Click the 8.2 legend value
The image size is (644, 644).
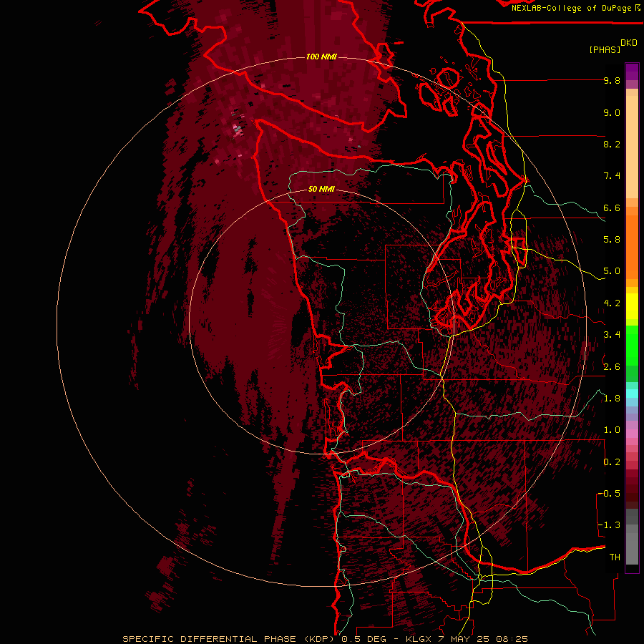pyautogui.click(x=612, y=144)
